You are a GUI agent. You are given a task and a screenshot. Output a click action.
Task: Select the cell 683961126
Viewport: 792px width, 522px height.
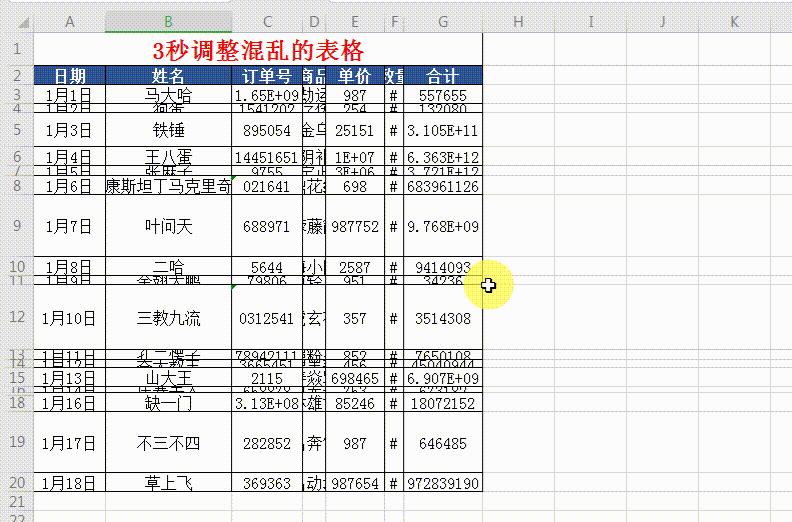[443, 186]
